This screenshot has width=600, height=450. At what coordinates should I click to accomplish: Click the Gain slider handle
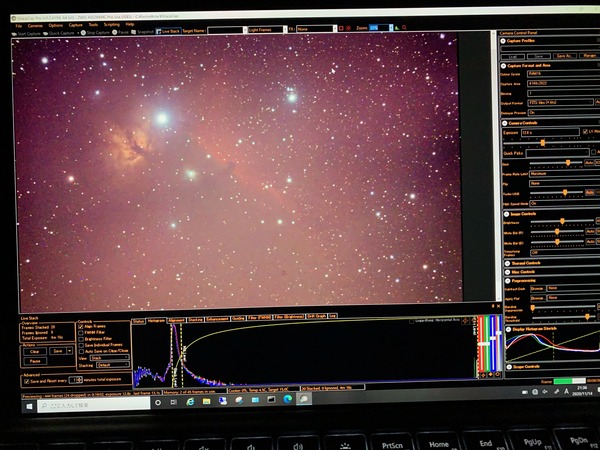click(x=568, y=163)
